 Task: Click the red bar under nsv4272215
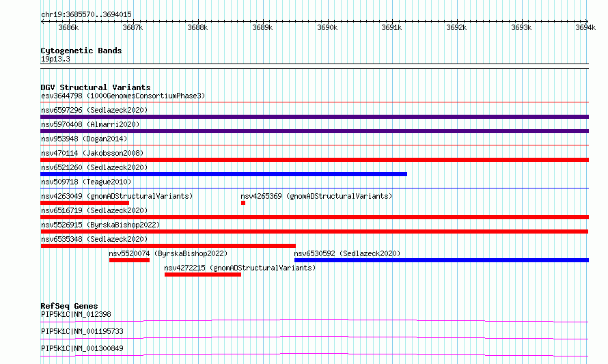(203, 275)
